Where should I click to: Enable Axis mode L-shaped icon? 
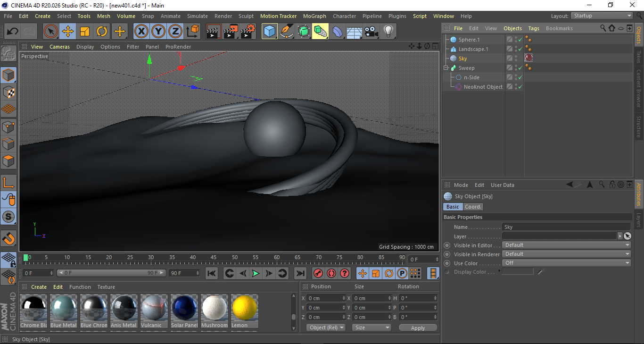[8, 183]
